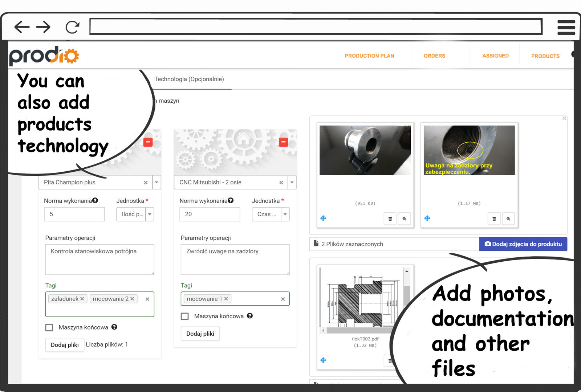Reload the page with the refresh icon
This screenshot has width=581, height=392.
72,27
